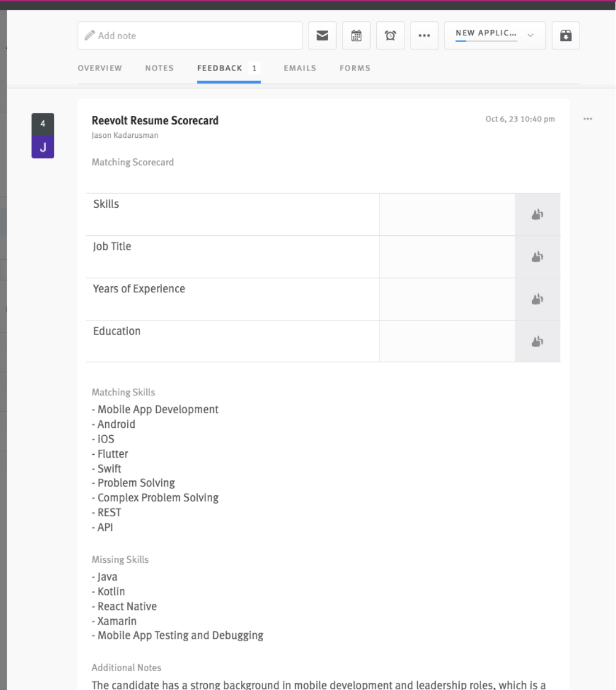
Task: Click thumbs-up in Years of Experience row
Action: coord(537,299)
